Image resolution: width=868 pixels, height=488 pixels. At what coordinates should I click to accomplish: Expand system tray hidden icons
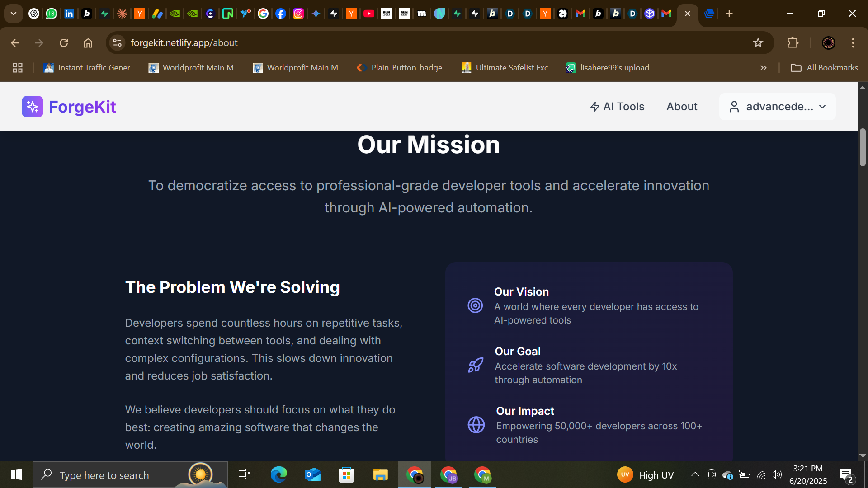click(695, 474)
